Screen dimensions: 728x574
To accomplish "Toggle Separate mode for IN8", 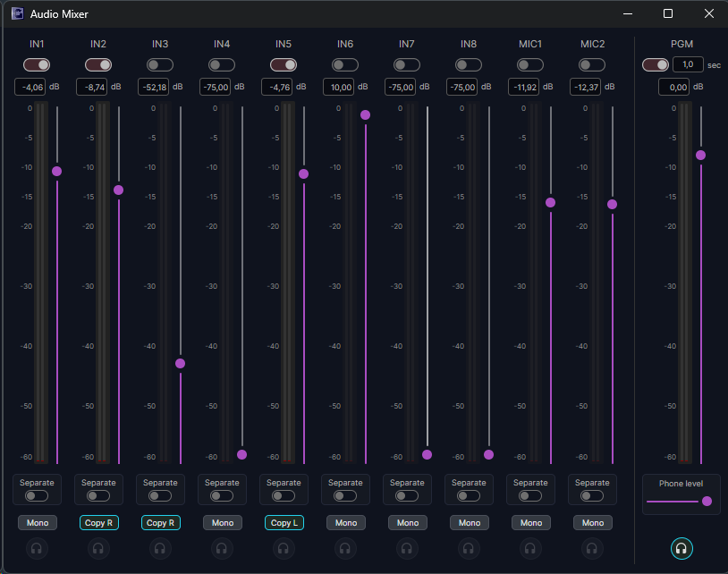I will tap(469, 496).
